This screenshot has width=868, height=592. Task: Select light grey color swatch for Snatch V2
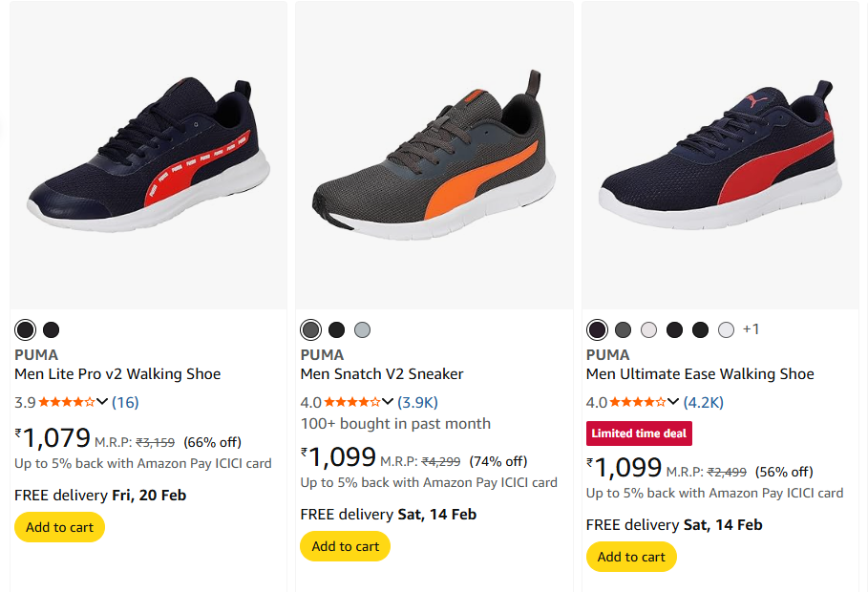click(362, 329)
